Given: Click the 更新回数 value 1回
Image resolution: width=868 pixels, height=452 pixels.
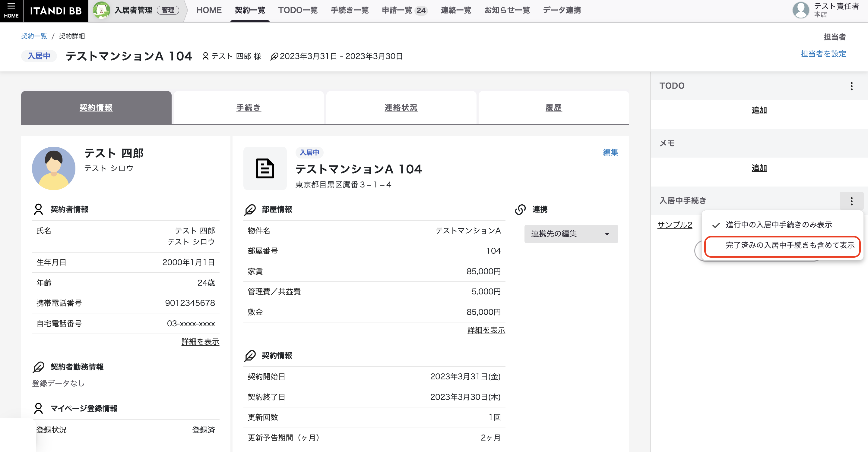Looking at the screenshot, I should 495,418.
